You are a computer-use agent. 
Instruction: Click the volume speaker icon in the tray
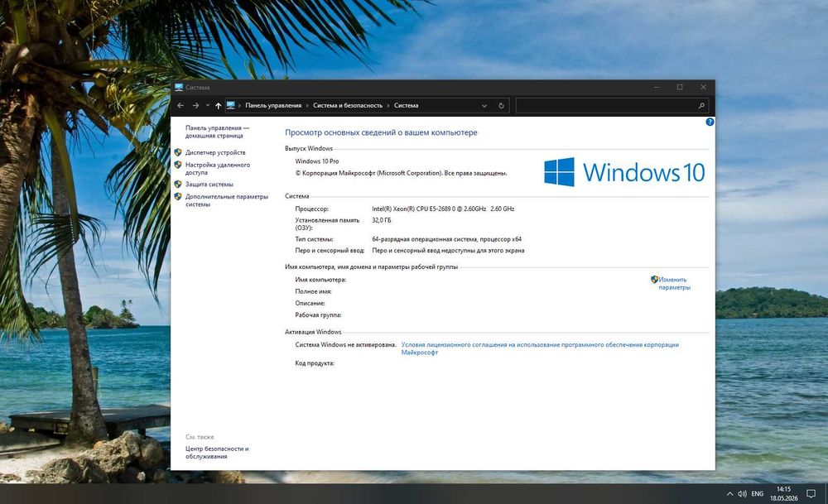click(x=742, y=494)
